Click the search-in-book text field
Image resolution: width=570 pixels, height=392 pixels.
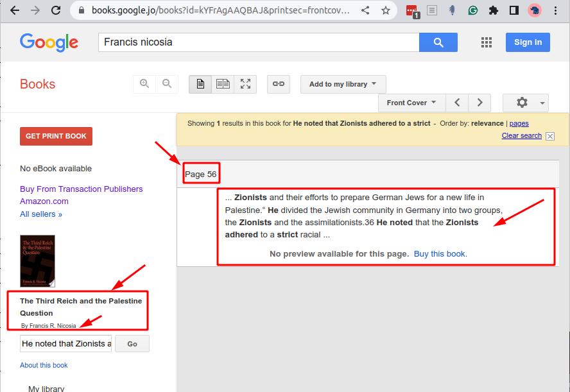(66, 343)
